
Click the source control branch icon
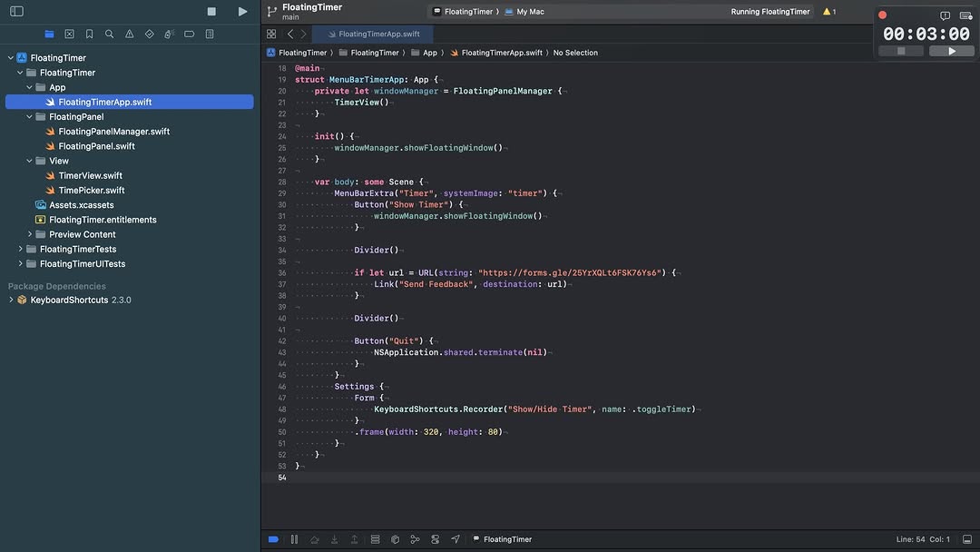click(272, 11)
